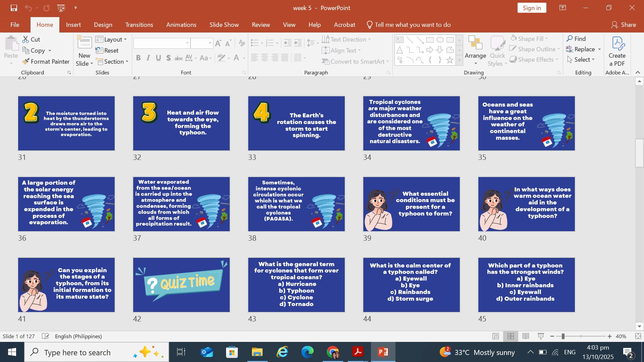Click the zoom slider handle

pos(563,336)
